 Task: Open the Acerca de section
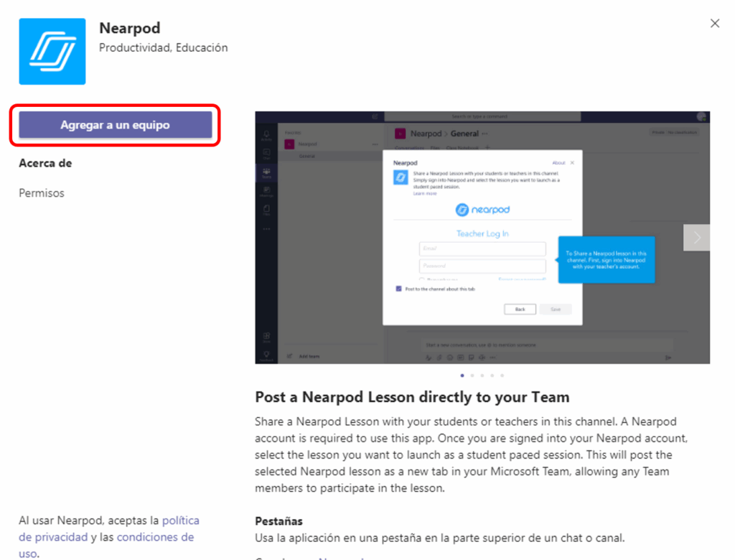click(45, 163)
